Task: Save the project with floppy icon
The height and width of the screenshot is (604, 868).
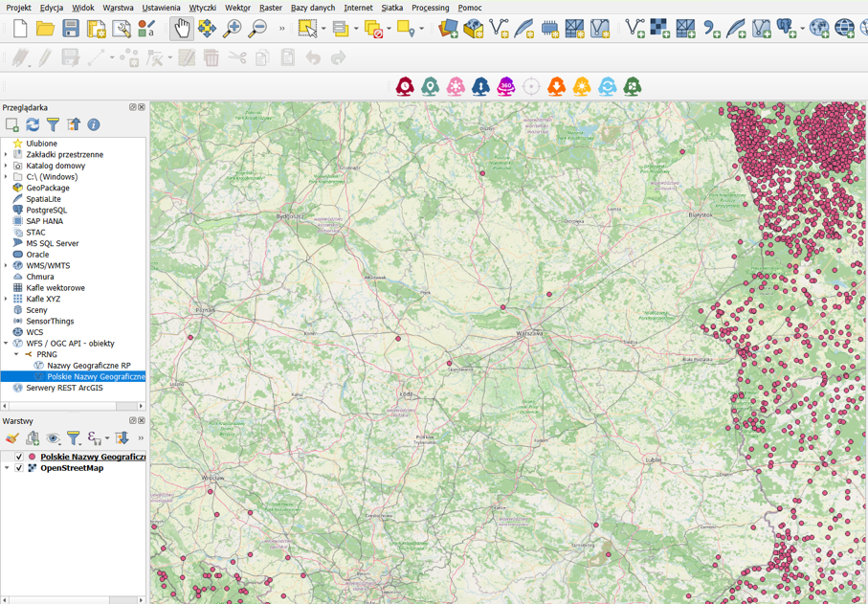Action: [x=71, y=28]
